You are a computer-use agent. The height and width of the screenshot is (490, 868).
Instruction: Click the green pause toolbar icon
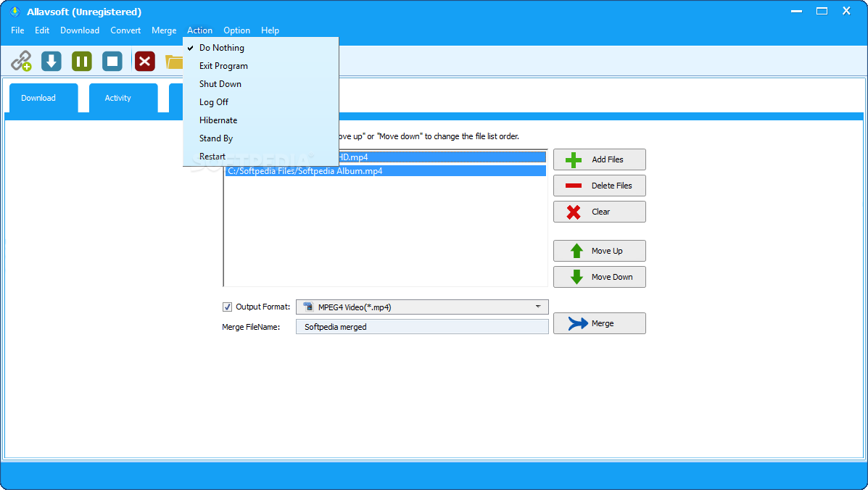click(82, 61)
